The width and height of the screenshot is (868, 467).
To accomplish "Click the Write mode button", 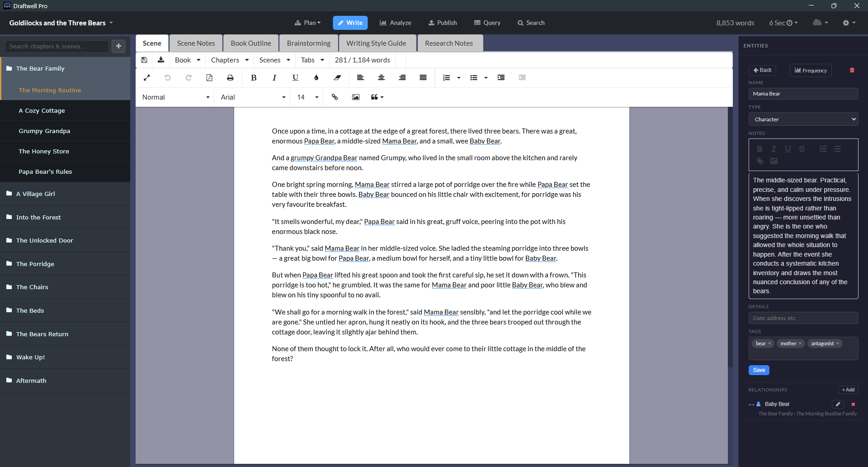I will [x=350, y=23].
